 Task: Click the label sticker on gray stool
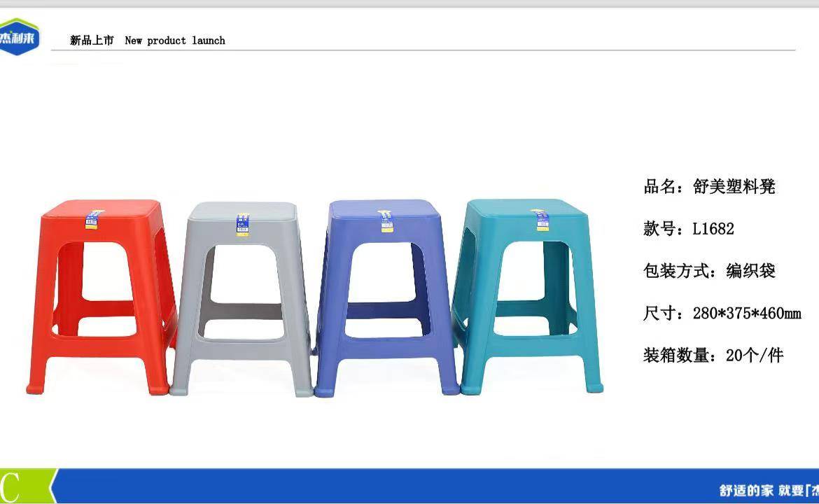coord(242,225)
